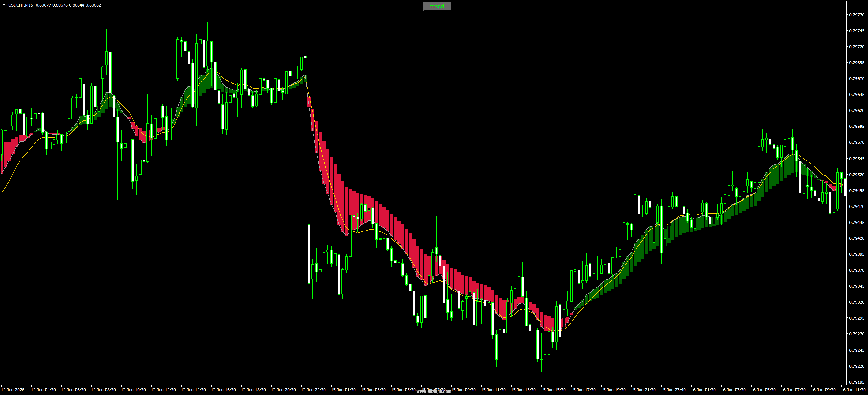Click the 0.79245 price axis label
Image resolution: width=868 pixels, height=395 pixels.
click(x=857, y=350)
